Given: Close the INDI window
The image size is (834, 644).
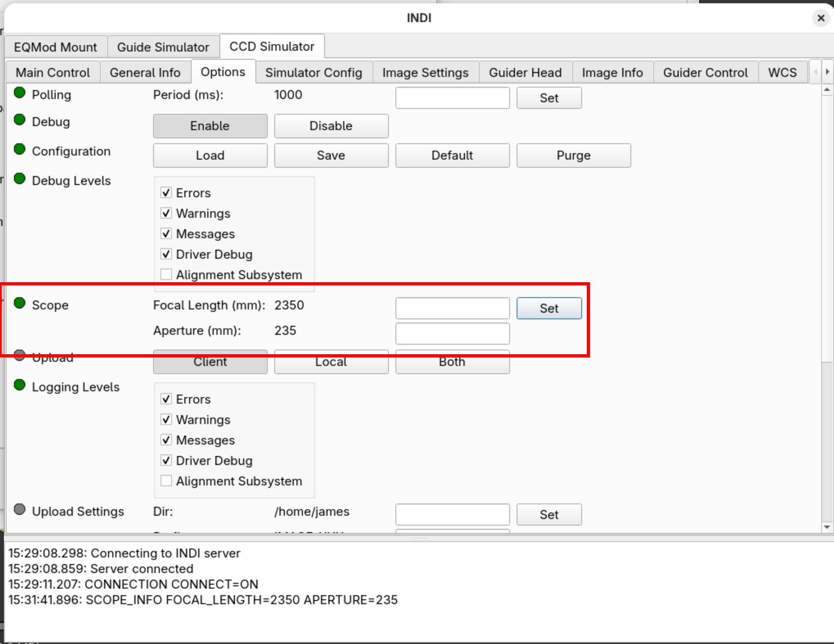Looking at the screenshot, I should 820,18.
